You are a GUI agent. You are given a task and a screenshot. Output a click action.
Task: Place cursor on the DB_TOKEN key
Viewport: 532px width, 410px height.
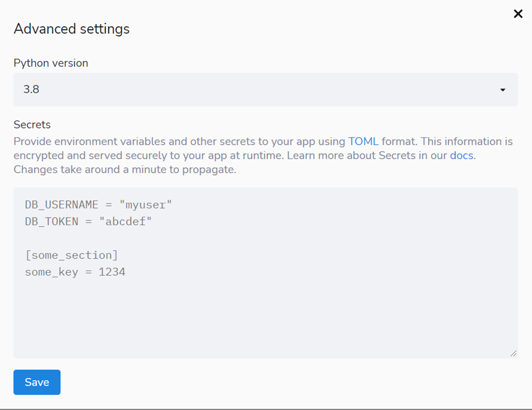52,221
